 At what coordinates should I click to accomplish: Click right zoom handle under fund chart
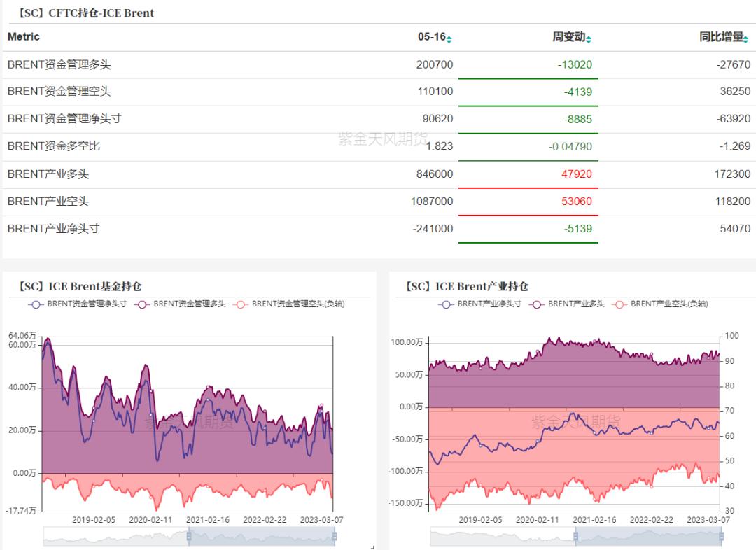click(334, 537)
